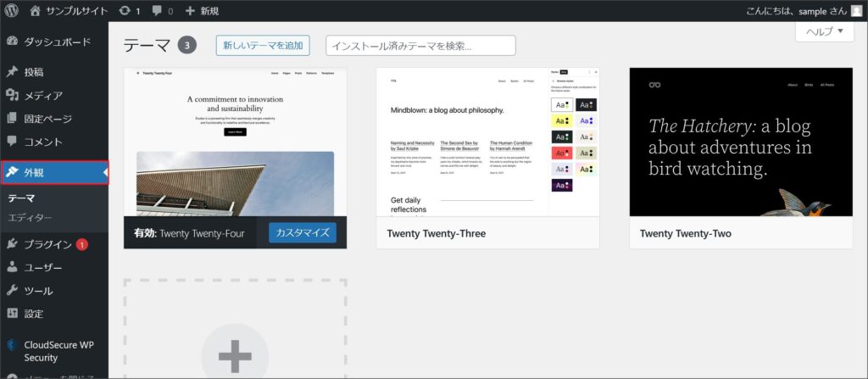Screen dimensions: 868x379
Task: Click the 外観 paintbrush icon
Action: tap(12, 172)
